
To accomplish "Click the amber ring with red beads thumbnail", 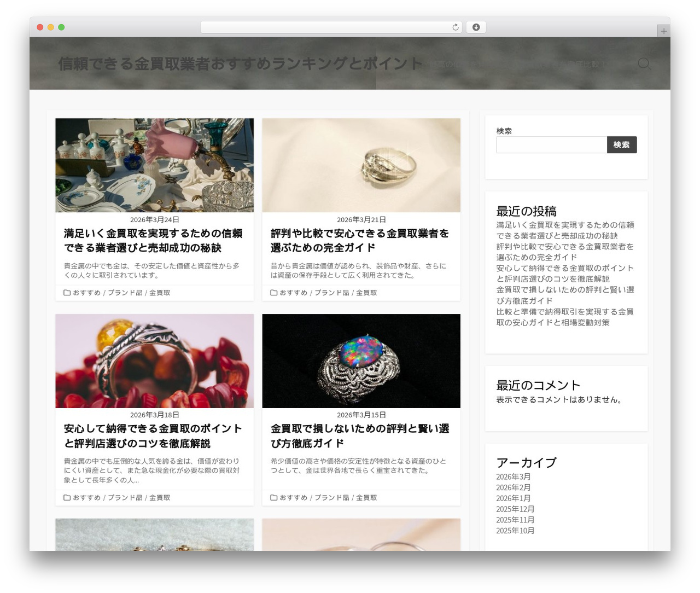I will pos(155,361).
